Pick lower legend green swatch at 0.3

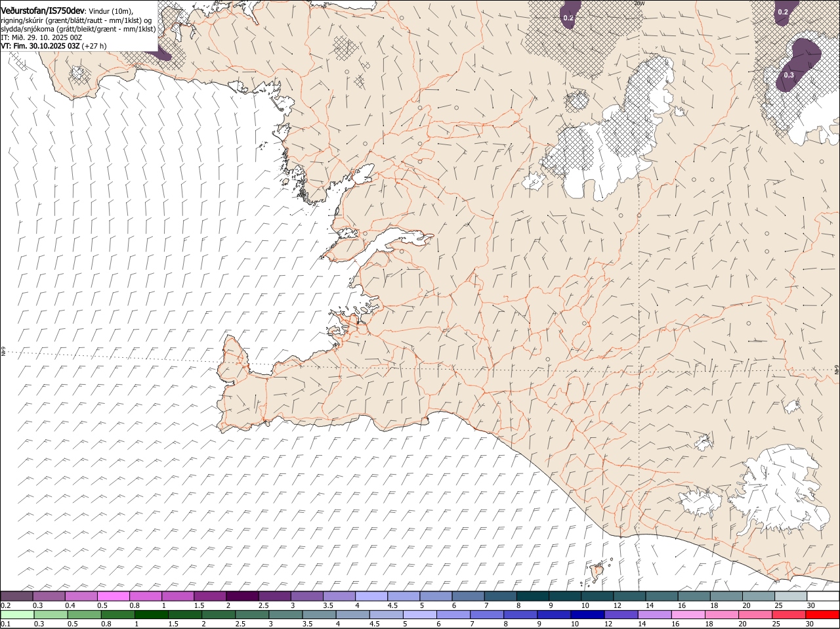51,615
